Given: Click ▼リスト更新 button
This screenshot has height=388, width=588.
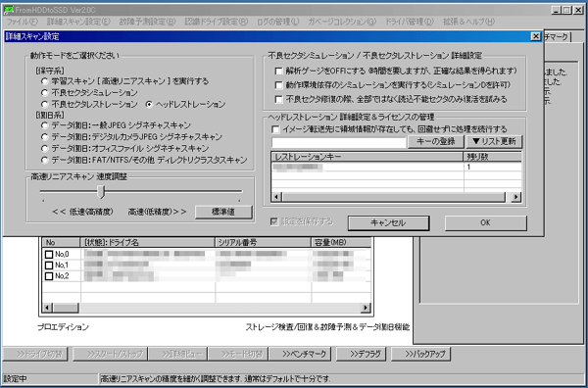Looking at the screenshot, I should click(494, 142).
